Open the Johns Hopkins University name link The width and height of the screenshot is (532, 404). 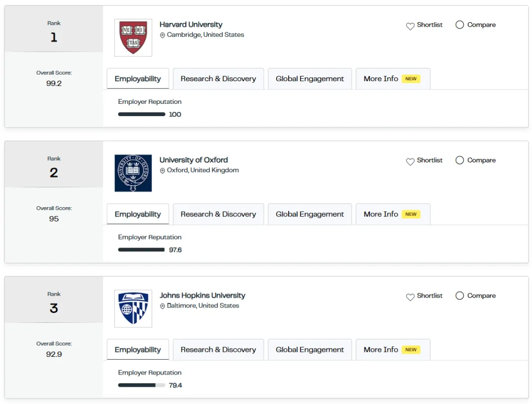click(x=202, y=295)
